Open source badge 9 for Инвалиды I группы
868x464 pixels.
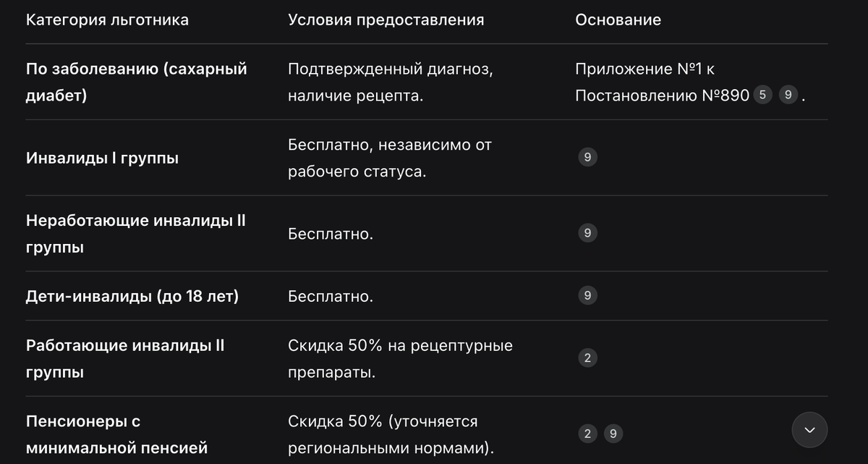click(587, 157)
